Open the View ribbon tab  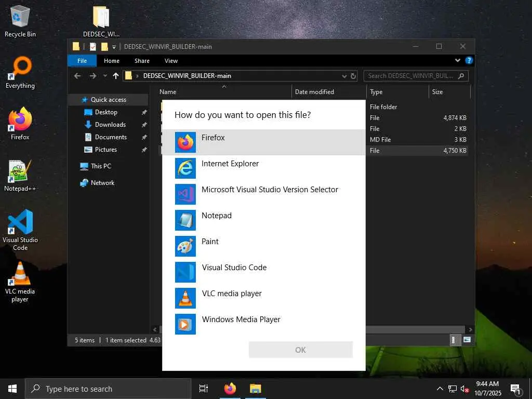click(x=171, y=61)
